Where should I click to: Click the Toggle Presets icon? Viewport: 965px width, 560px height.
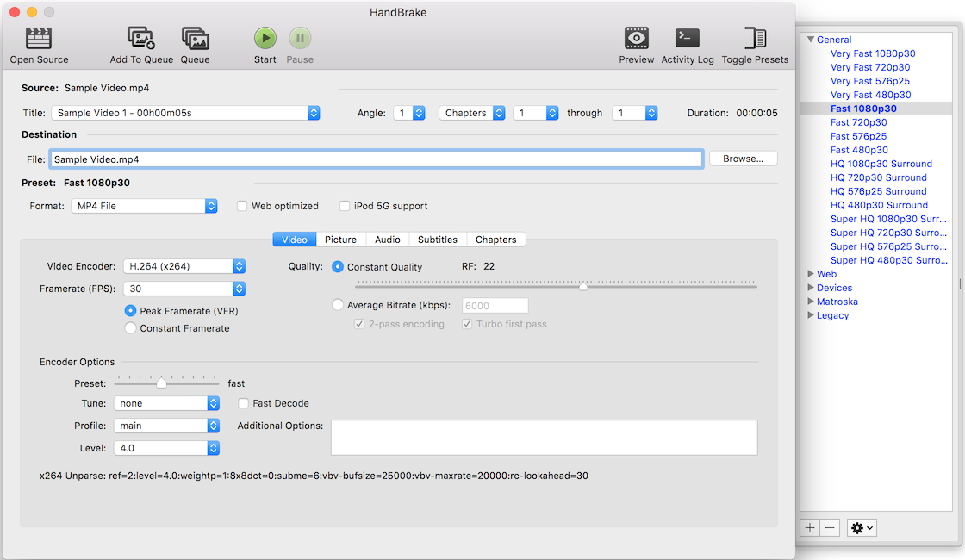click(755, 38)
